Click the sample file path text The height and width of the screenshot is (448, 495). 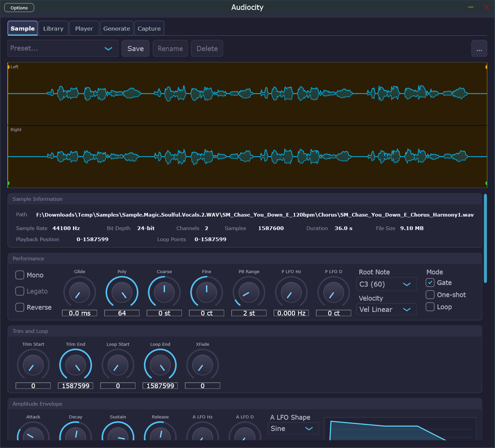[255, 215]
